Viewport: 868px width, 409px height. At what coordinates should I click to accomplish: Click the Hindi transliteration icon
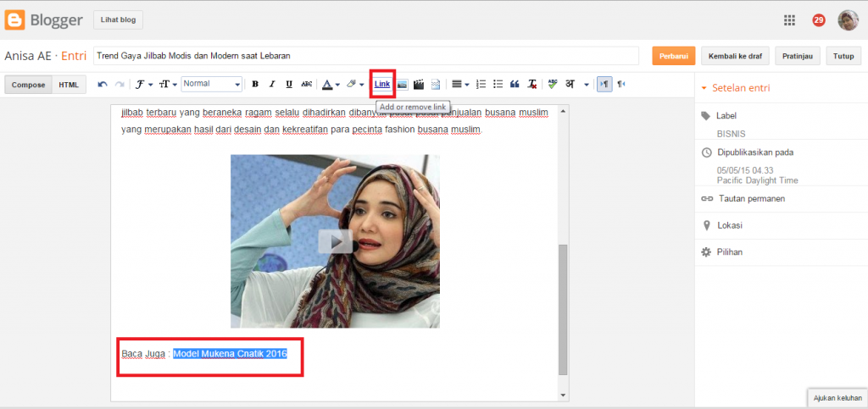pos(570,84)
